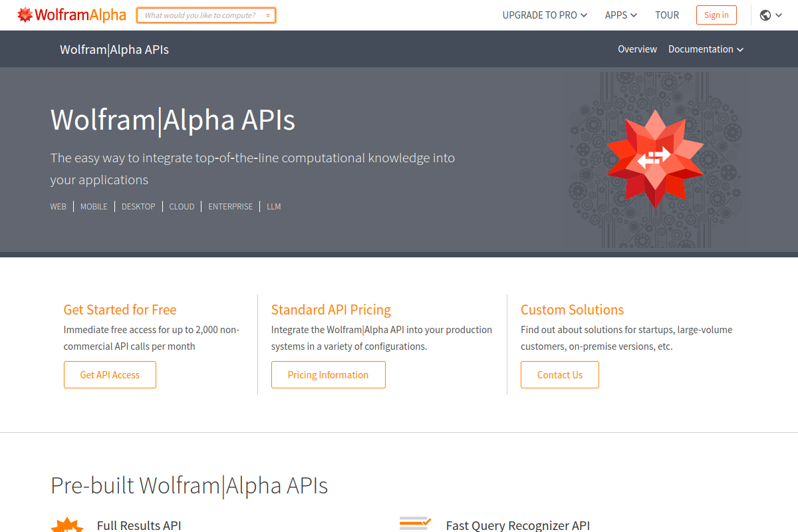This screenshot has width=798, height=532.
Task: Click the Get API Access button
Action: click(x=110, y=375)
